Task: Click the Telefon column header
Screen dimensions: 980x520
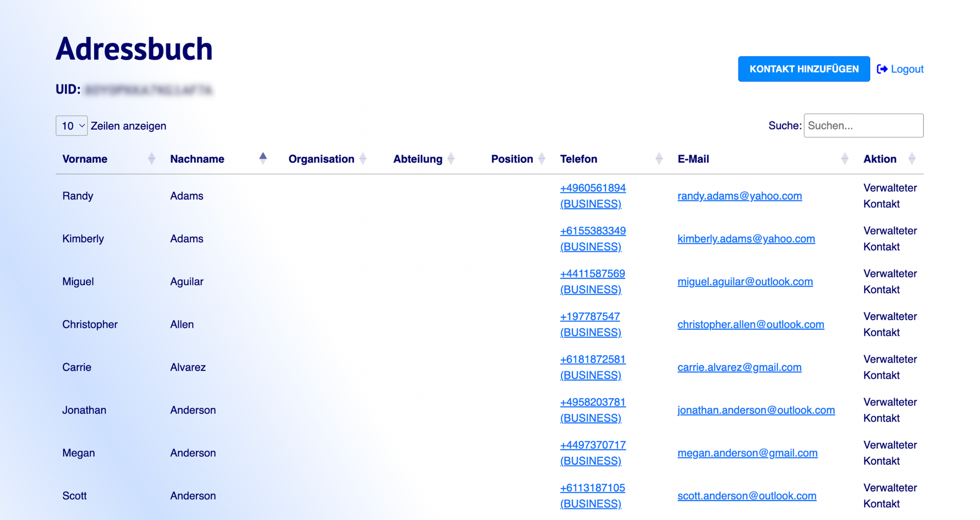Action: point(578,159)
